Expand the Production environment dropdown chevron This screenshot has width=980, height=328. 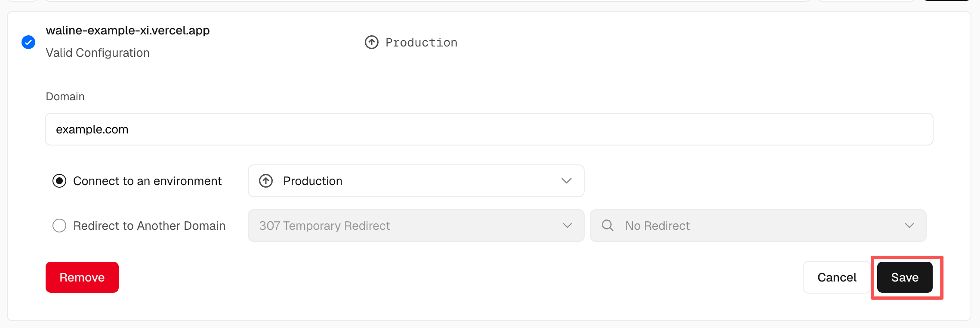click(x=567, y=181)
